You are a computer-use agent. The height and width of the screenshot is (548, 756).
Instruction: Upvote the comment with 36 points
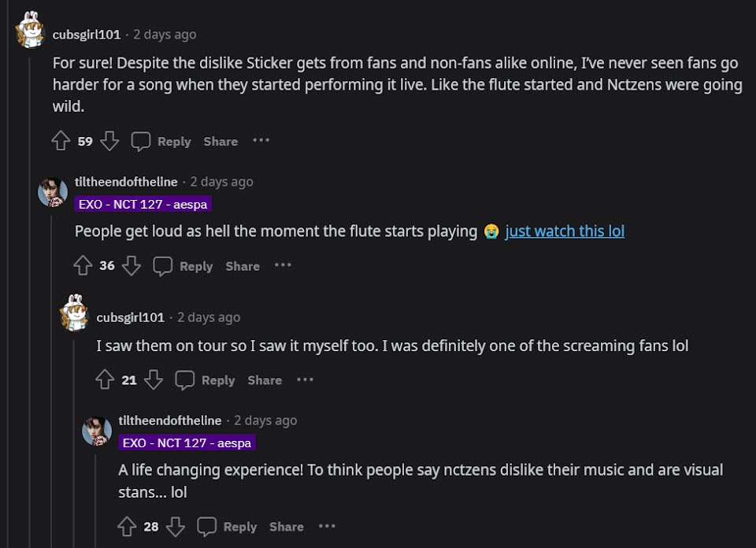(83, 266)
